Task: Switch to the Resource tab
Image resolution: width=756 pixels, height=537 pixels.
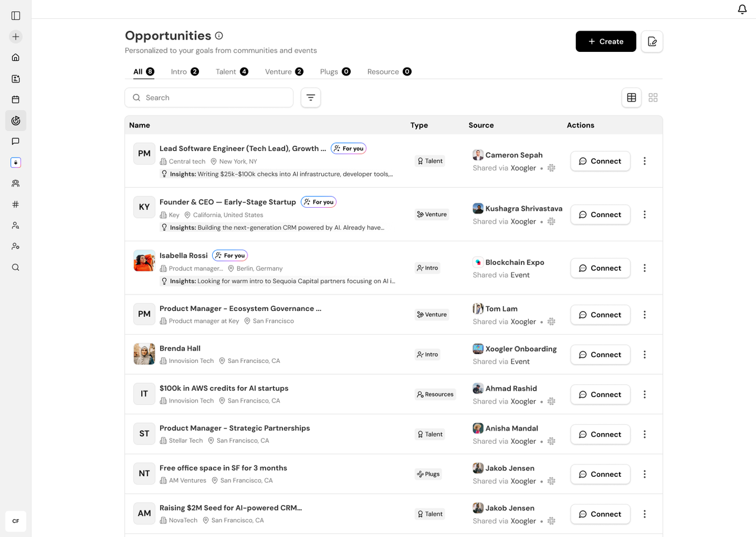Action: (389, 71)
